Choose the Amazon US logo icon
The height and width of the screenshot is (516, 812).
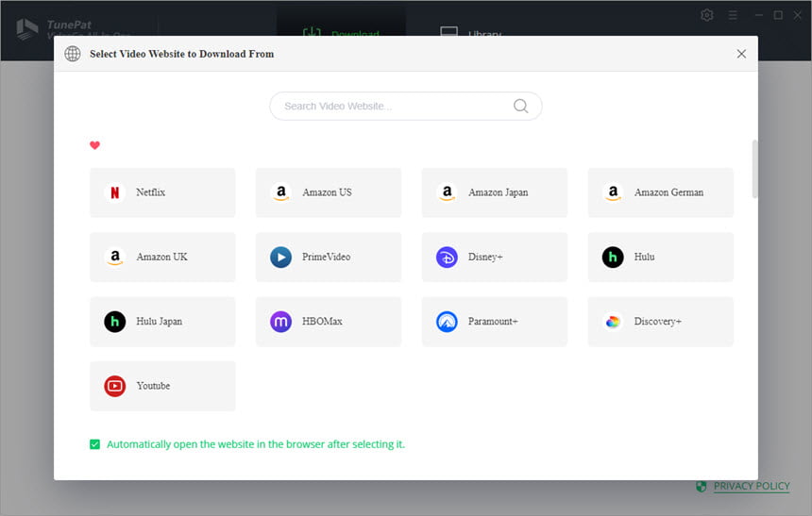click(281, 192)
